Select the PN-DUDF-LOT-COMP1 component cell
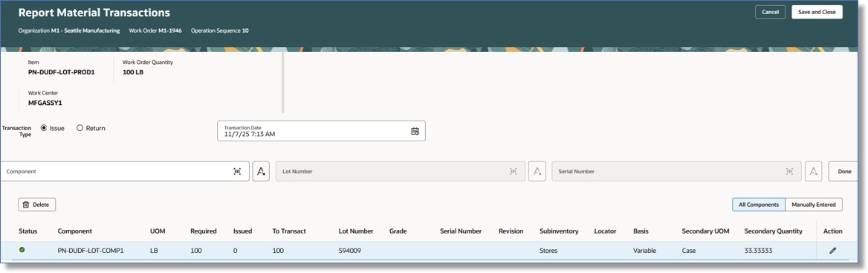 pos(91,251)
